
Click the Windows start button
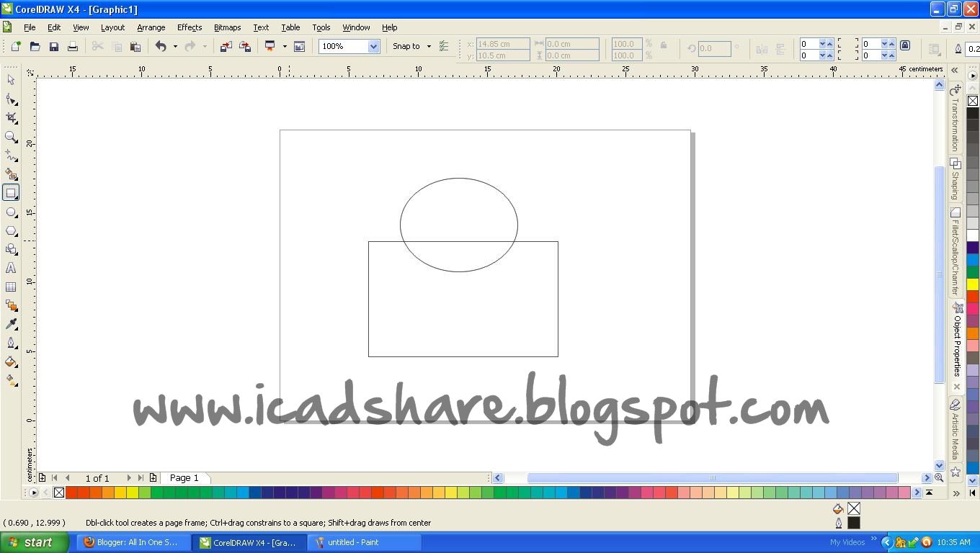(x=35, y=542)
